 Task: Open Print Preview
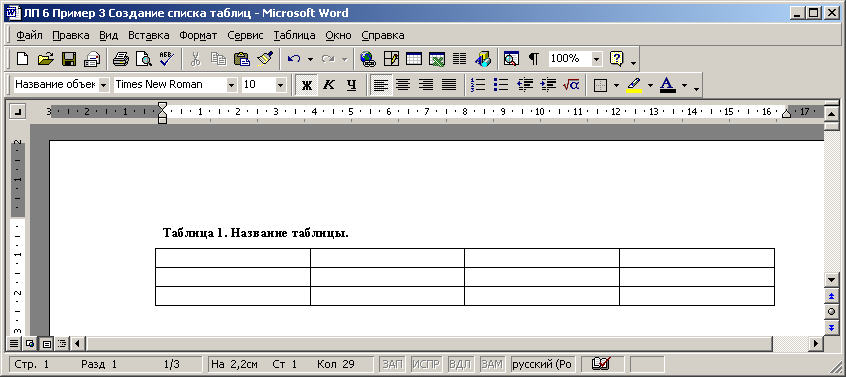coord(143,58)
